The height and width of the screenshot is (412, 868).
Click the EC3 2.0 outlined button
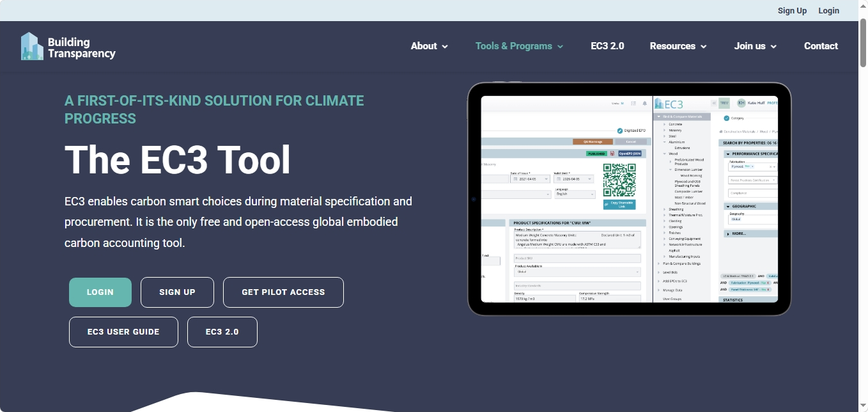[x=222, y=332]
